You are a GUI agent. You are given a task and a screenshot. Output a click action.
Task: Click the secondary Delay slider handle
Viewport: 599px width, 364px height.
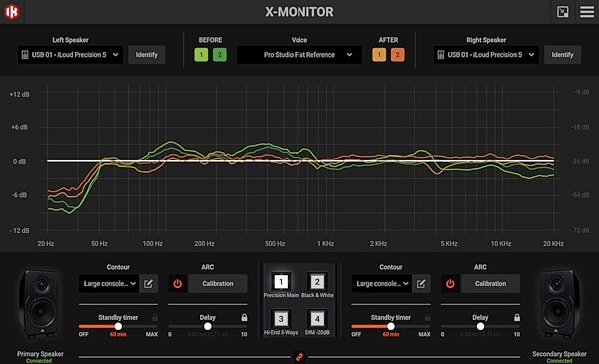tap(480, 327)
